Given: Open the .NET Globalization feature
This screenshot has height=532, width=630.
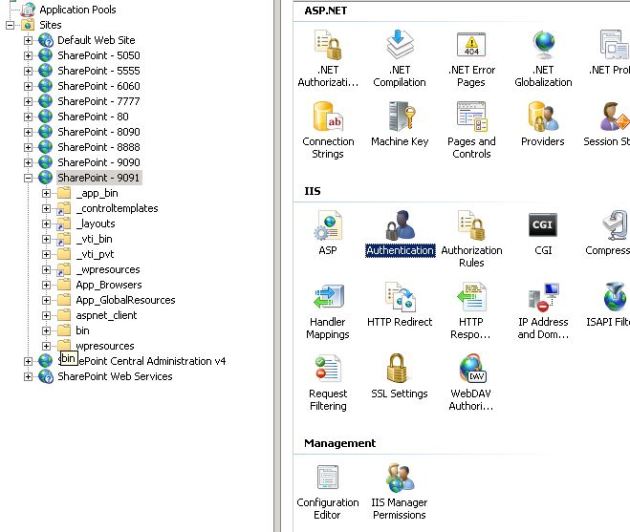Looking at the screenshot, I should coord(543,58).
